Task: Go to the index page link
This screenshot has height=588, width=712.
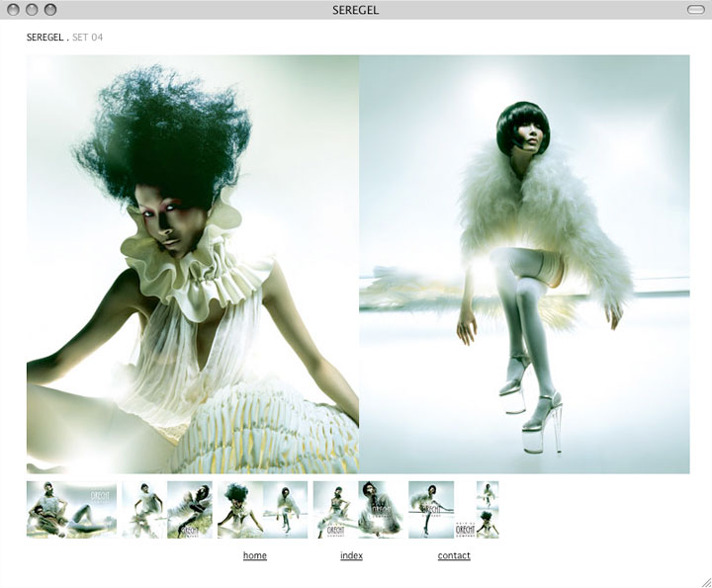Action: click(x=351, y=555)
